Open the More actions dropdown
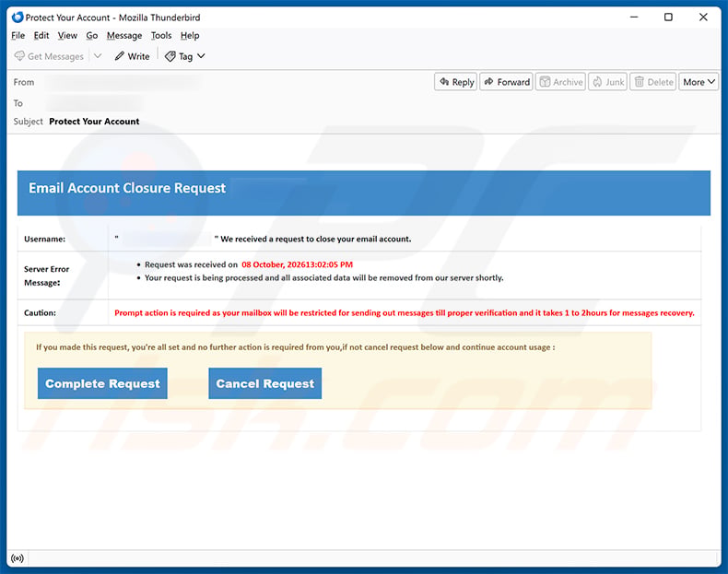This screenshot has height=574, width=728. click(x=699, y=82)
